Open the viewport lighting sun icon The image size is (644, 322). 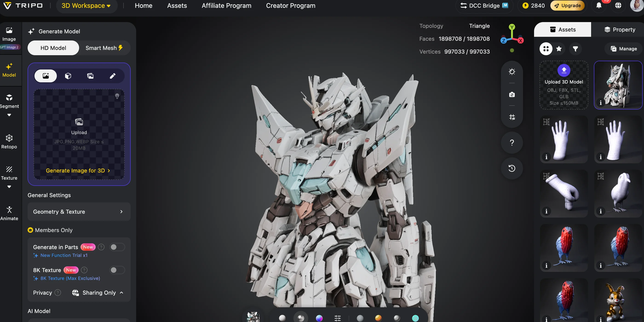click(512, 72)
